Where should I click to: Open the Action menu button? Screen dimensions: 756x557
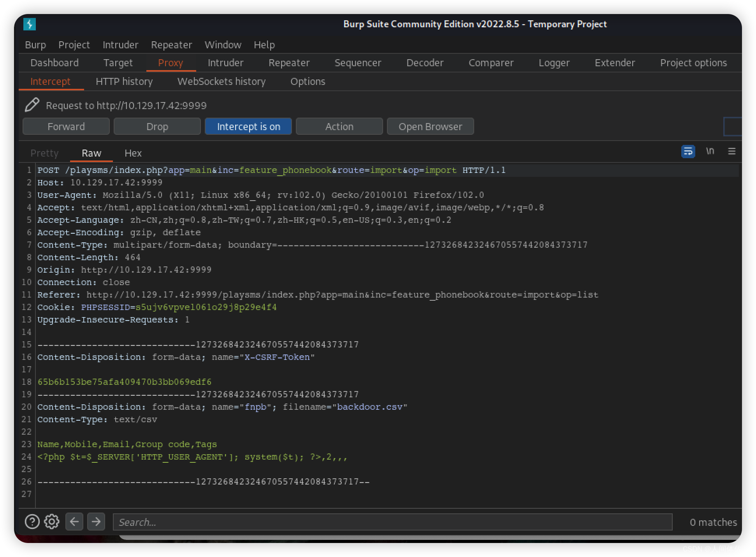tap(339, 127)
